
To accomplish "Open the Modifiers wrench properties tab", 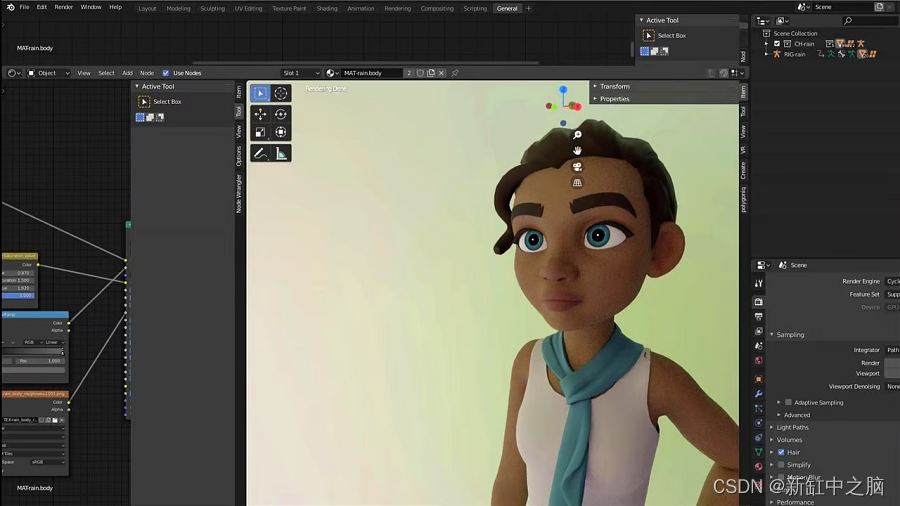I will click(x=758, y=394).
